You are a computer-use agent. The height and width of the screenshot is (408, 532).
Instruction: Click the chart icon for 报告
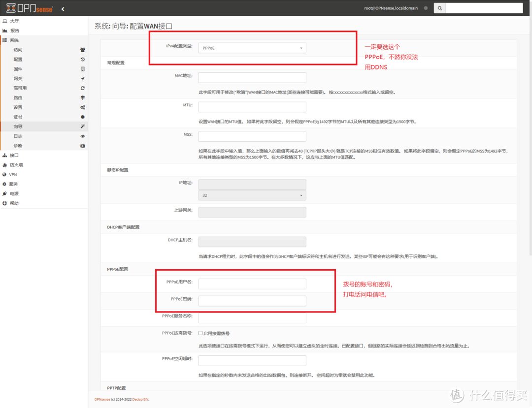pos(5,31)
